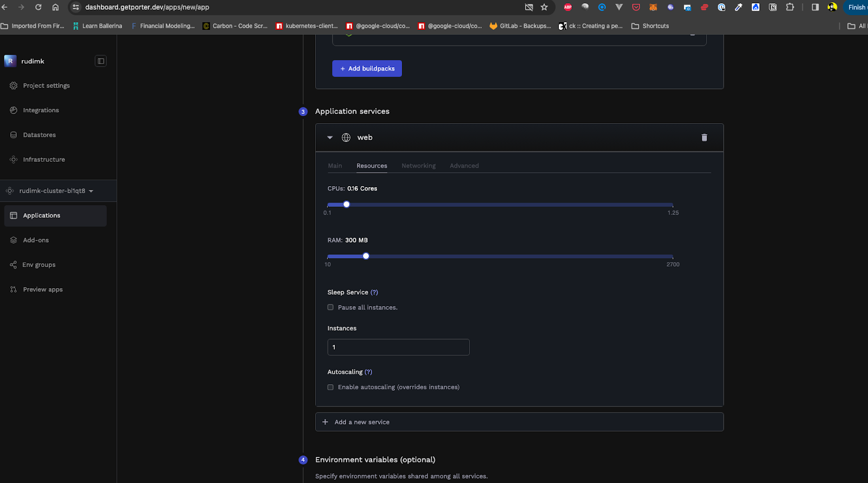Go back in browser history

tap(4, 7)
